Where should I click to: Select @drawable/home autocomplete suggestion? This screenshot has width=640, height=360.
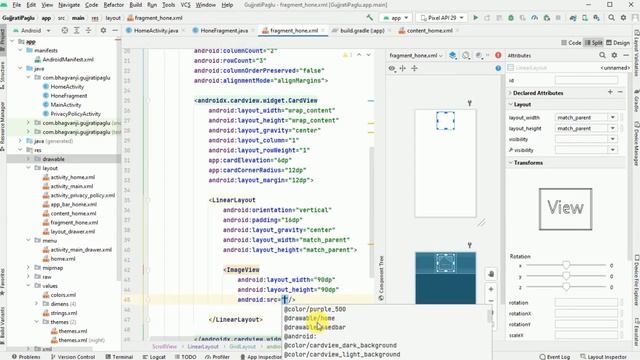pyautogui.click(x=309, y=318)
